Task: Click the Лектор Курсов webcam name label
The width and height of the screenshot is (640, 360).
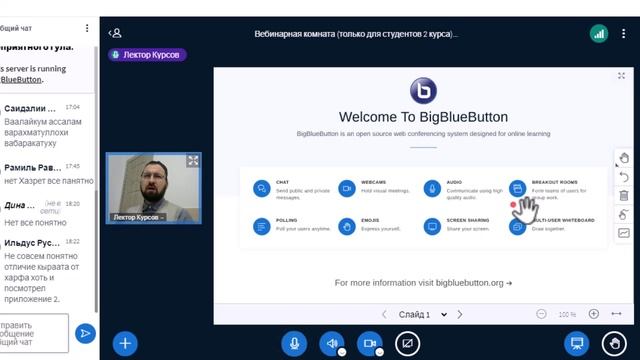Action: (138, 217)
